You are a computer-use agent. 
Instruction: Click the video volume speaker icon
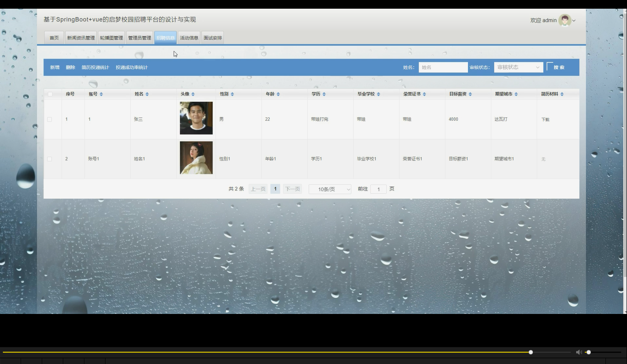coord(579,352)
